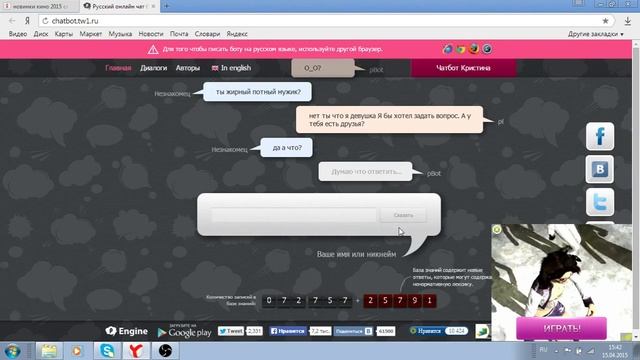The image size is (640, 360).
Task: Choose Firefox browser icon in pink banner
Action: [x=474, y=49]
